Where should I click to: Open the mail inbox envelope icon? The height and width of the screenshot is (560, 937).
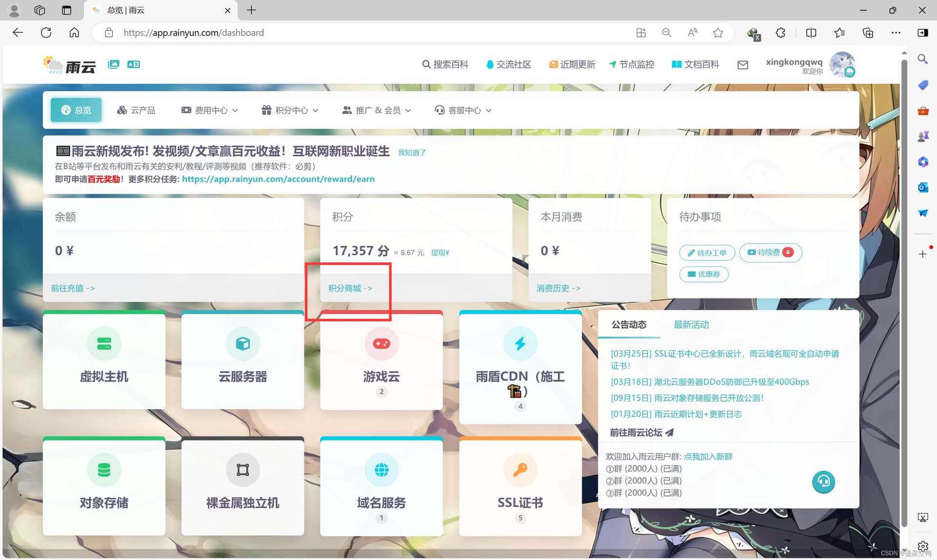coord(743,65)
